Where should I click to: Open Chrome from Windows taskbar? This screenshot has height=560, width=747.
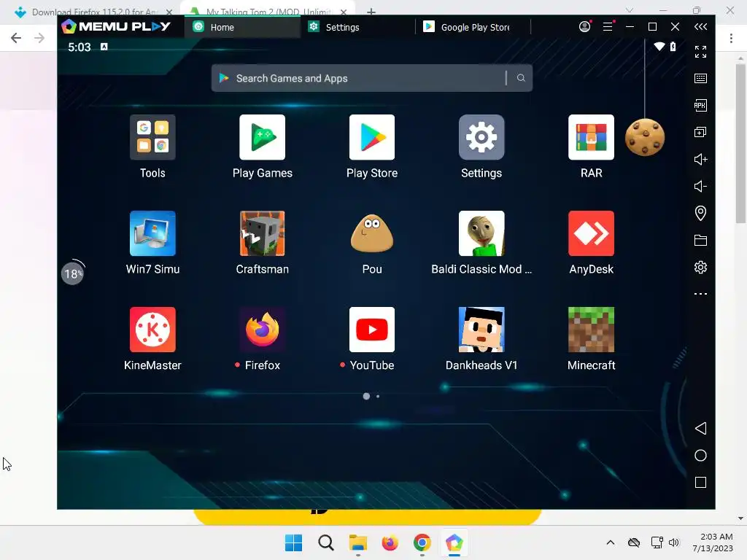[x=422, y=542]
